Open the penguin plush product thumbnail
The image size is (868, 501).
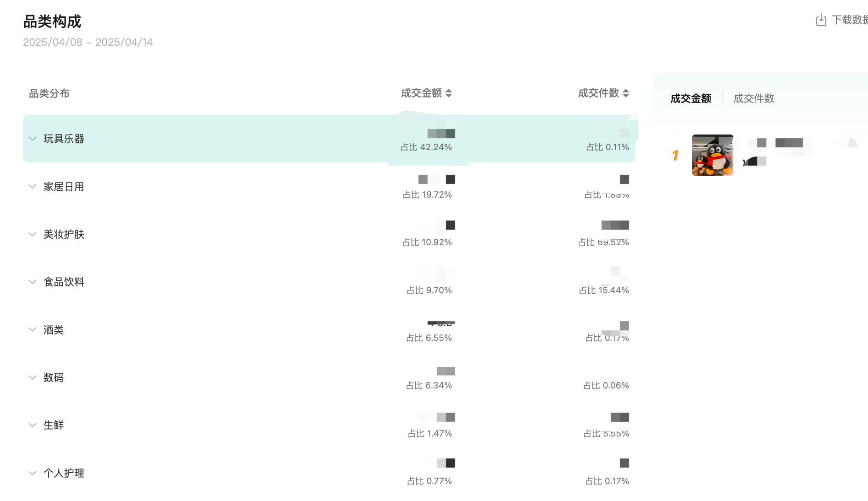pyautogui.click(x=712, y=155)
